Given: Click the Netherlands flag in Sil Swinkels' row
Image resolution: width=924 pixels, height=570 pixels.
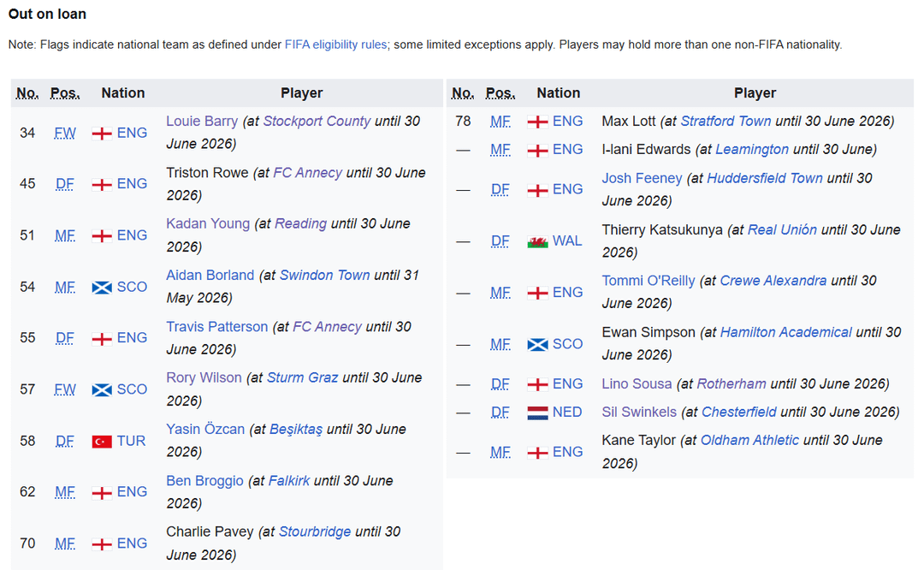Looking at the screenshot, I should tap(537, 413).
